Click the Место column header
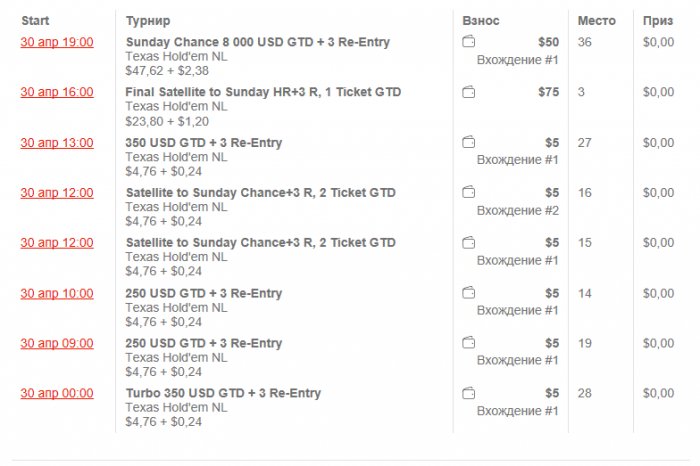Image resolution: width=700 pixels, height=466 pixels. (x=597, y=20)
